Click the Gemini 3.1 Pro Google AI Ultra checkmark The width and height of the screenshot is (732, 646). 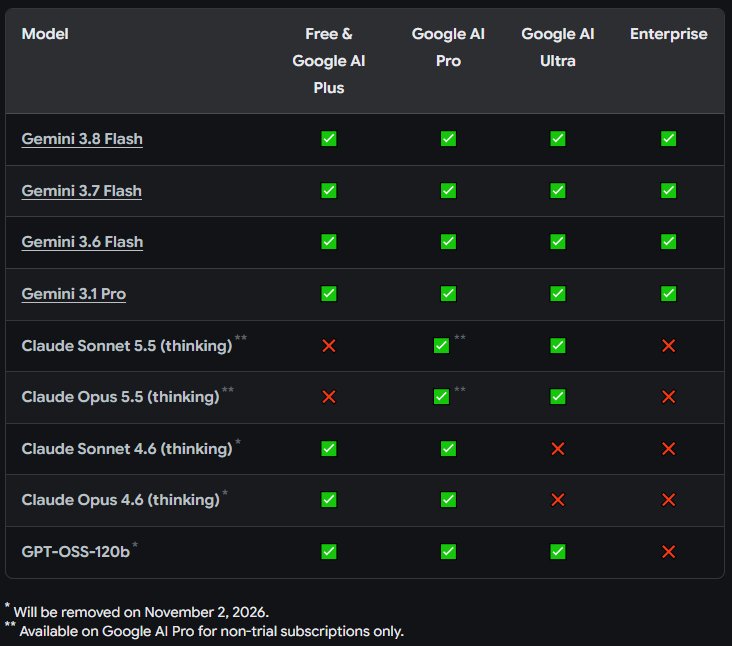click(x=558, y=294)
